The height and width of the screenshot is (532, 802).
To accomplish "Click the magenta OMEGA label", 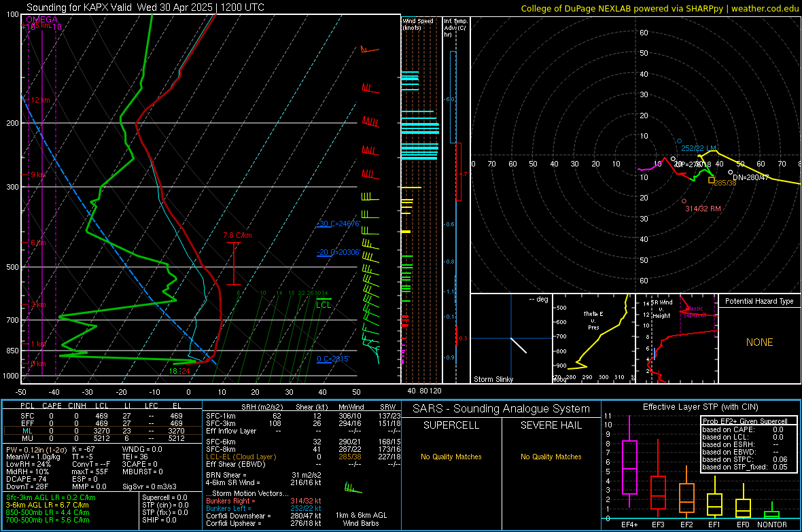I will (x=41, y=20).
